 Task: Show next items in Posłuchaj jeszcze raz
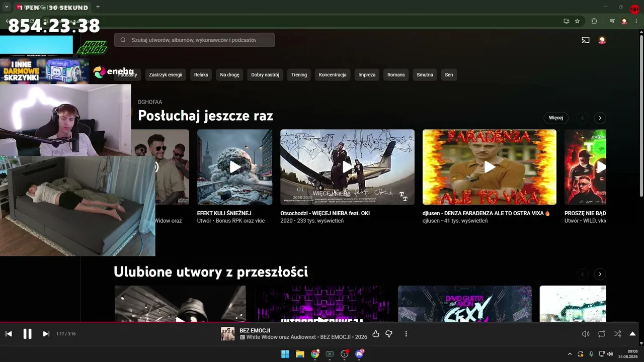(600, 118)
